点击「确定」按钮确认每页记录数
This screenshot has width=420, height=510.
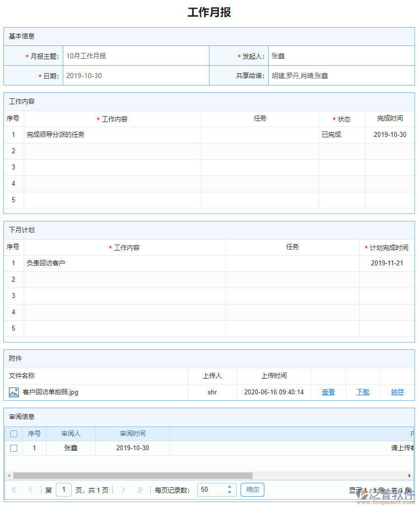click(x=252, y=489)
